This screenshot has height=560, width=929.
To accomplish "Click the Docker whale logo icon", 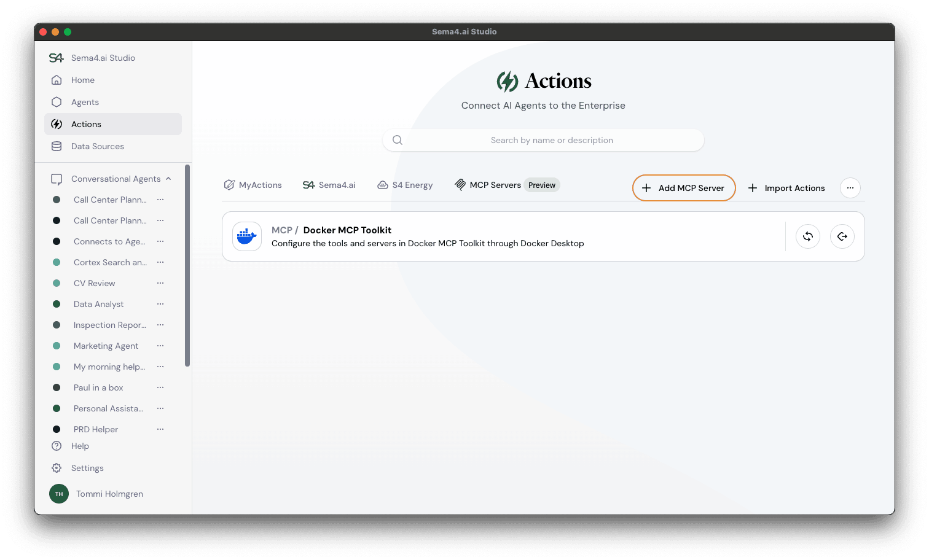I will coord(246,236).
